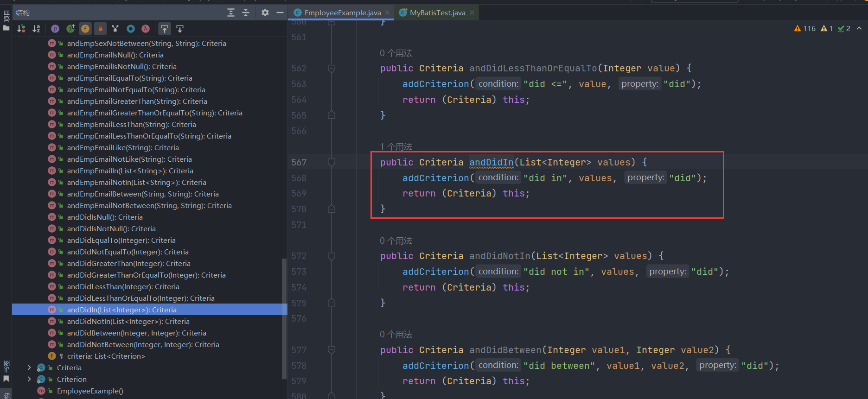Click fold end marker at line 570
The width and height of the screenshot is (868, 399).
click(332, 209)
